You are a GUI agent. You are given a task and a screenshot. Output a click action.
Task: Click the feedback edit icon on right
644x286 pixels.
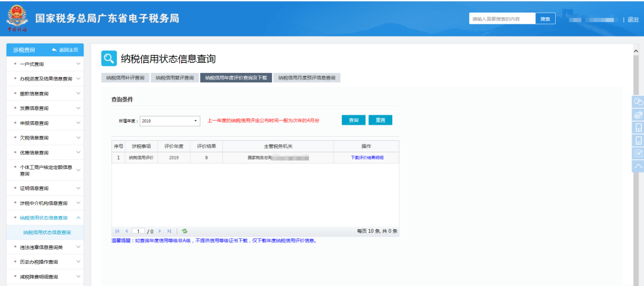pyautogui.click(x=638, y=153)
